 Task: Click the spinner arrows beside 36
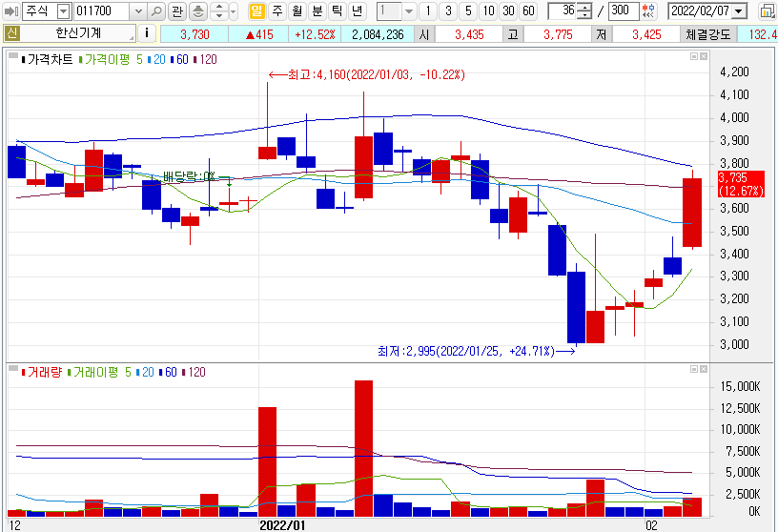(585, 10)
